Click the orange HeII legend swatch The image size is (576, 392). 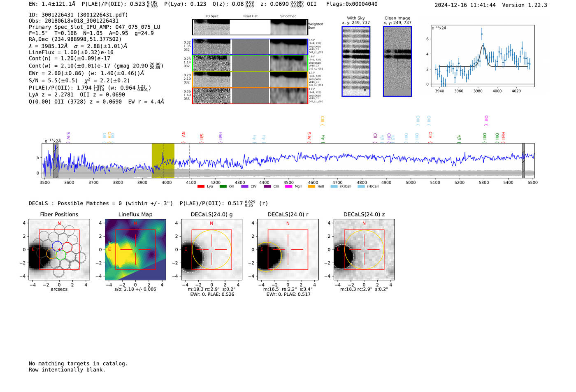311,186
